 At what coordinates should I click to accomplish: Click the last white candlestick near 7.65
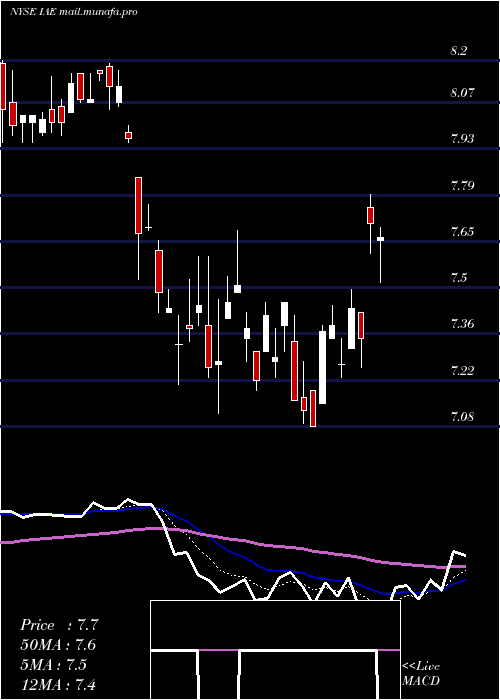point(380,239)
